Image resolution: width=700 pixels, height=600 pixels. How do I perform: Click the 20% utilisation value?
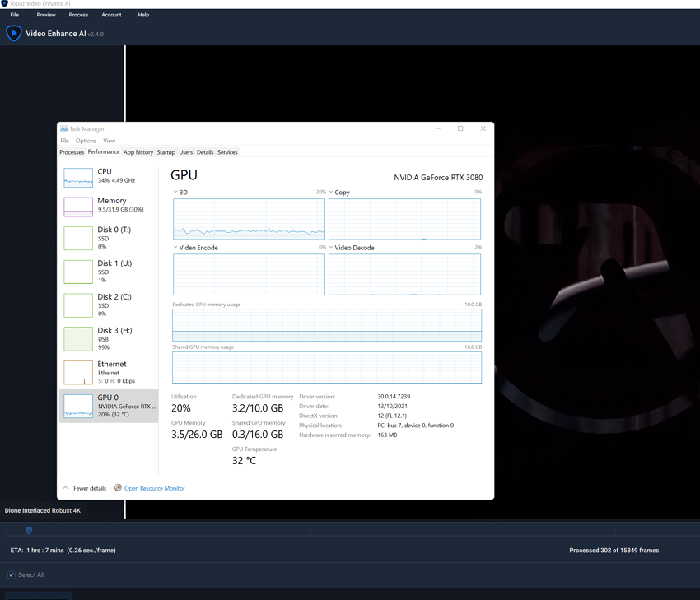click(x=181, y=408)
